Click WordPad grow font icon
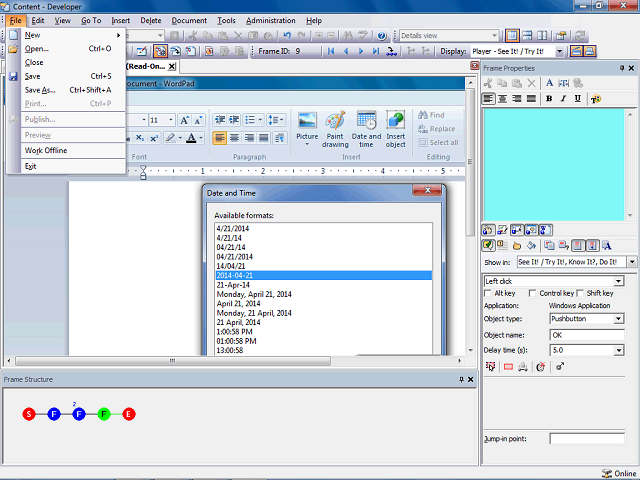 184,120
